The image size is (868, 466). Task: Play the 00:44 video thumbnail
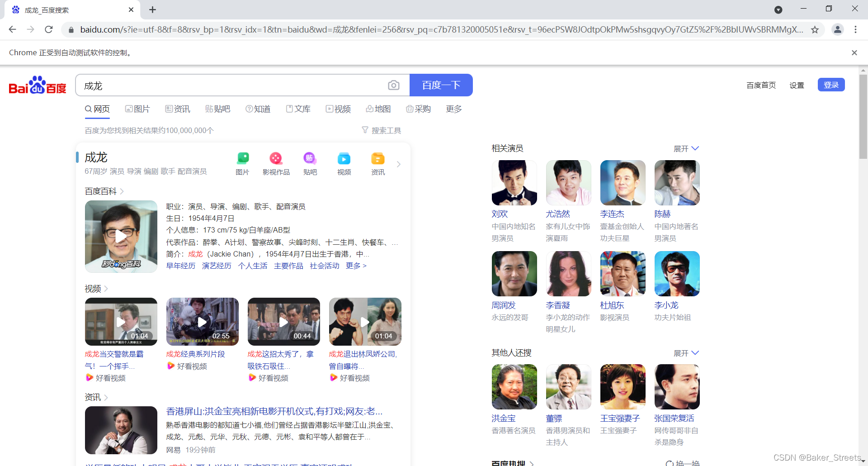pos(283,322)
